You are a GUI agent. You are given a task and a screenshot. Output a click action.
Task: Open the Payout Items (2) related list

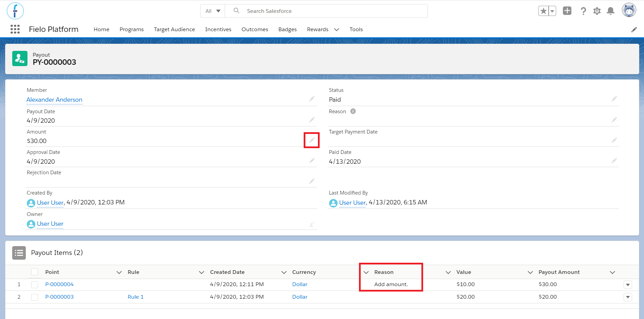[57, 253]
